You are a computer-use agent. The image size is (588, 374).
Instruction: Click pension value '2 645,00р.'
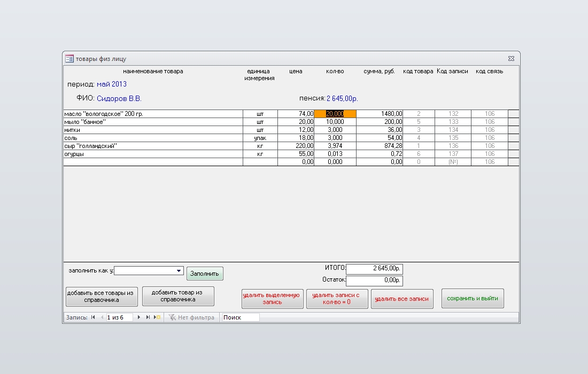pyautogui.click(x=342, y=98)
